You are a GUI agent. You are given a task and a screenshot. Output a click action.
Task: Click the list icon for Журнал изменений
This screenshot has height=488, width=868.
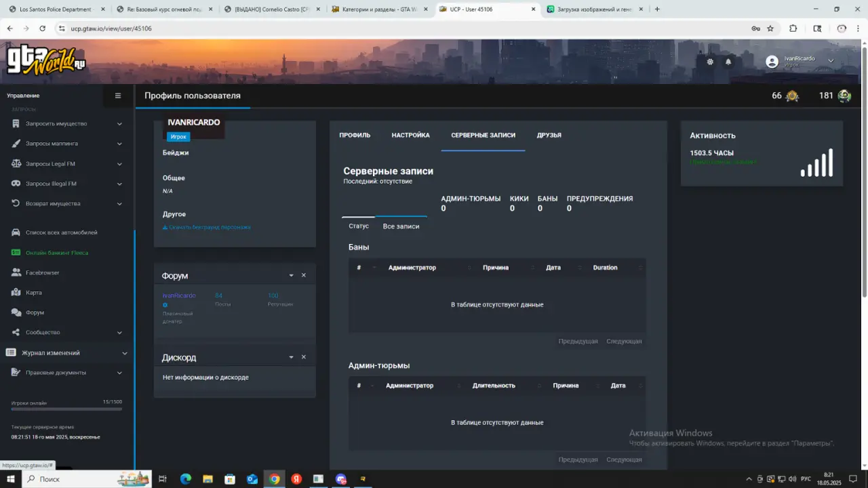[11, 352]
